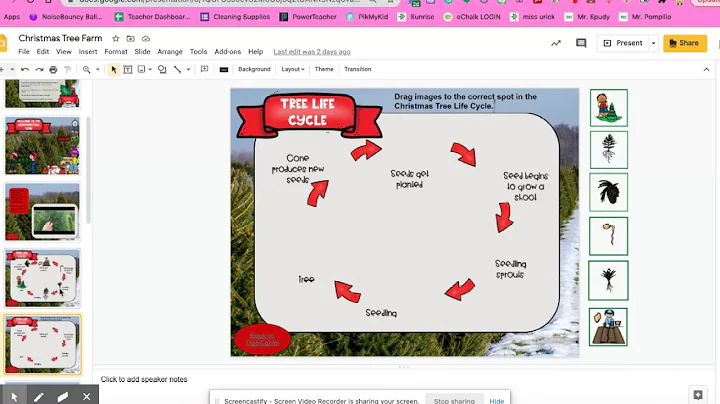Click the Move to folder icon
The height and width of the screenshot is (404, 720).
click(x=130, y=39)
